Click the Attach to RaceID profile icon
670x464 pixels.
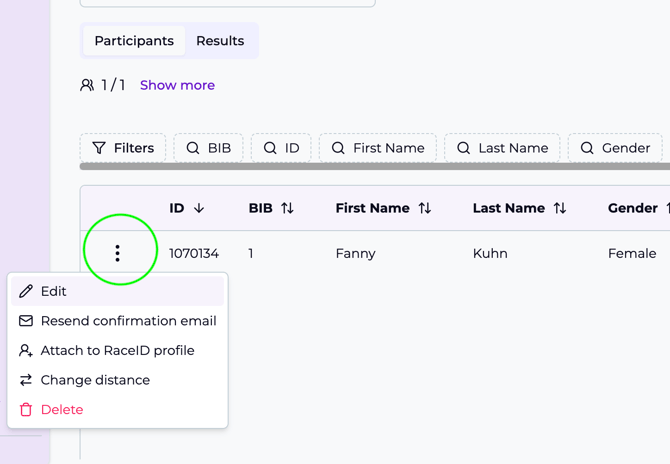[x=26, y=351]
